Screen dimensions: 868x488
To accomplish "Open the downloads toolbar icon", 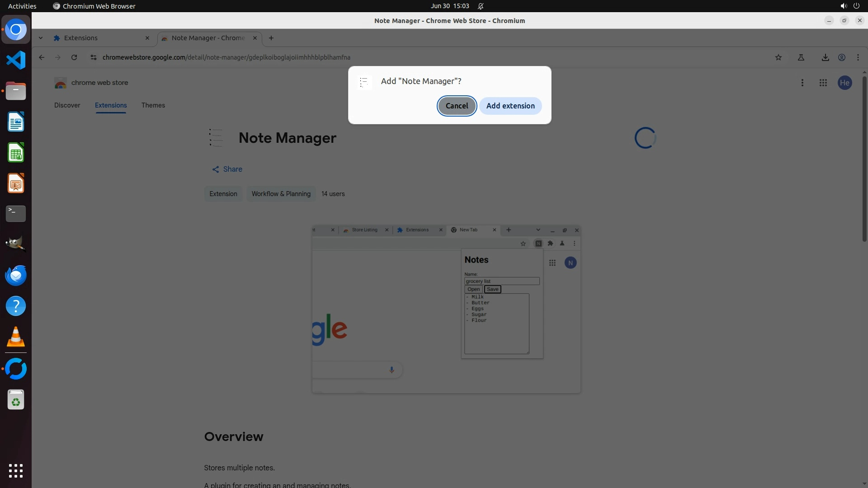I will click(825, 57).
